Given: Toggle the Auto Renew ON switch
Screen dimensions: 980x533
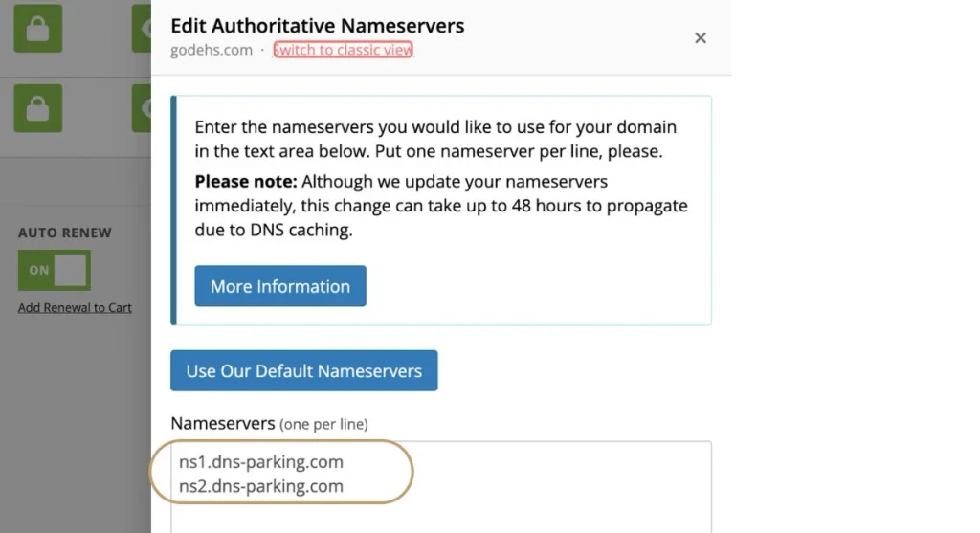Looking at the screenshot, I should tap(55, 270).
